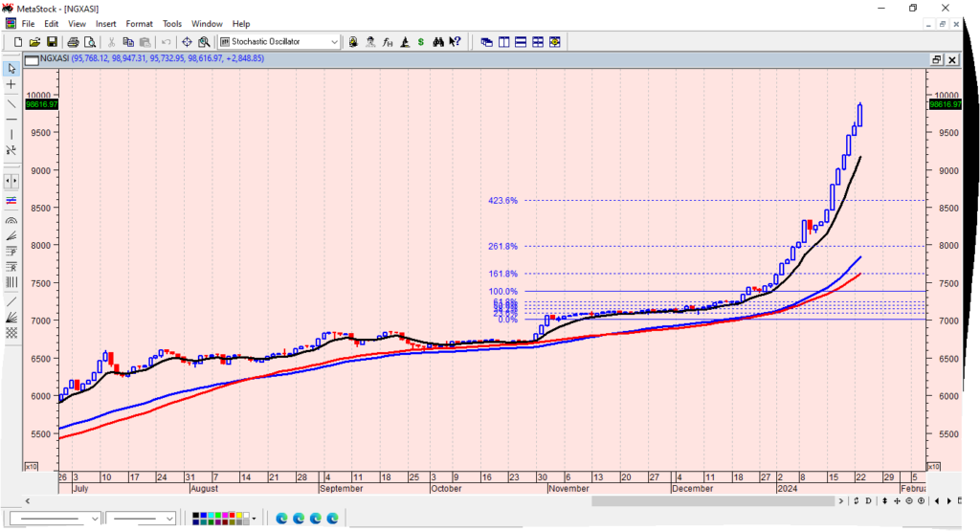Screen dimensions: 980x531
Task: Choose the Horizontal Line tool
Action: click(x=11, y=119)
